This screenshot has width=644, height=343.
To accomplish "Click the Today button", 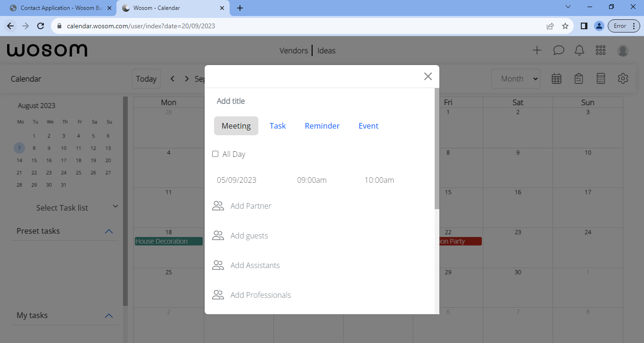I will (x=146, y=78).
